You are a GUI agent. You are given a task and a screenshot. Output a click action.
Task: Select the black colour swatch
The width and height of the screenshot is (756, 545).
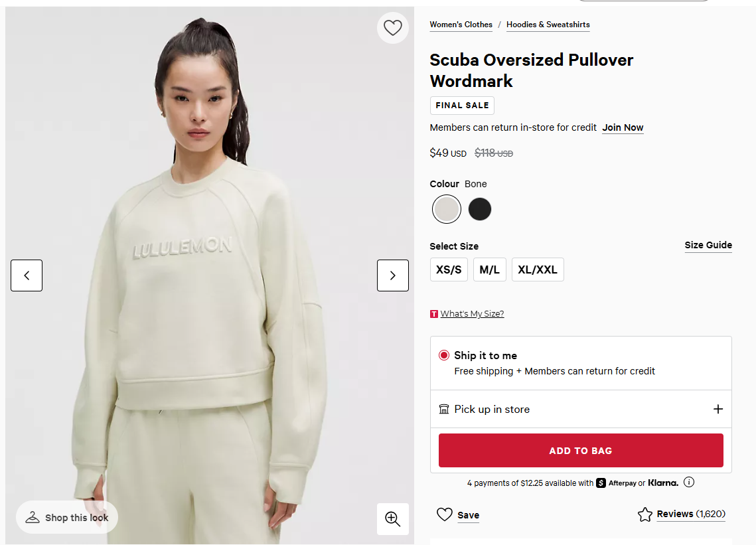pyautogui.click(x=480, y=209)
